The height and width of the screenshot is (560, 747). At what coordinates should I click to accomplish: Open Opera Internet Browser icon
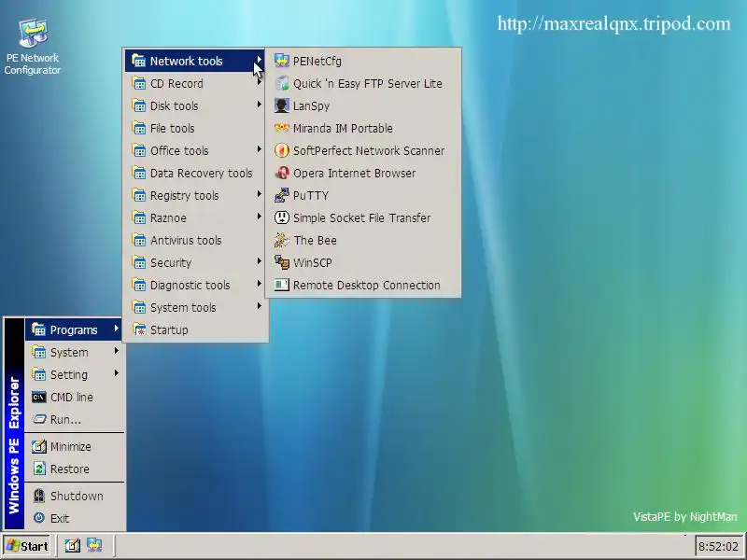coord(282,173)
